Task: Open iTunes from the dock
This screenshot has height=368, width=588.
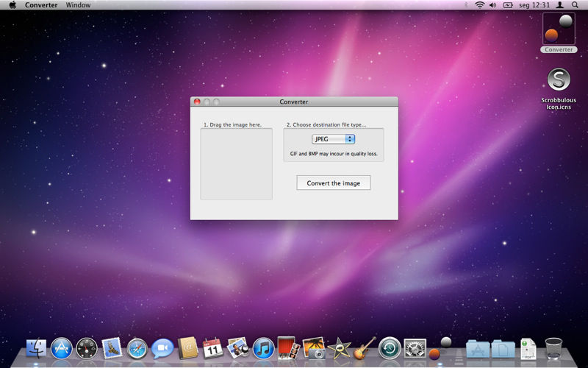Action: 263,348
